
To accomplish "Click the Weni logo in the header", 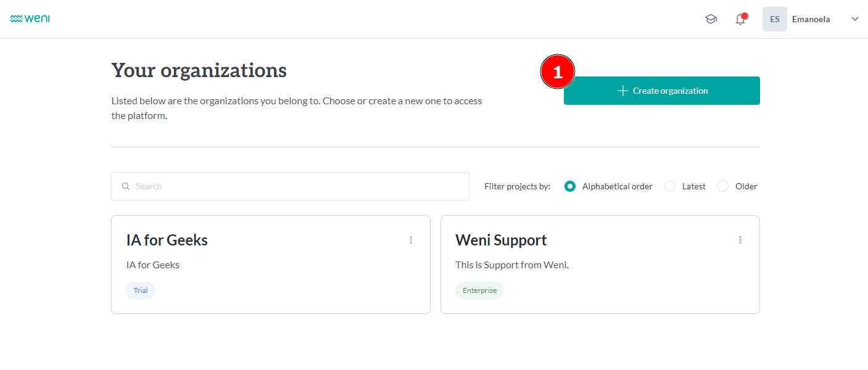I will [x=30, y=19].
